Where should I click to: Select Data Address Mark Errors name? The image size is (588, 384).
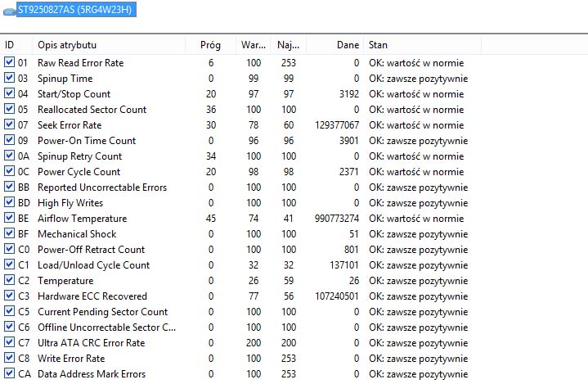pos(92,374)
